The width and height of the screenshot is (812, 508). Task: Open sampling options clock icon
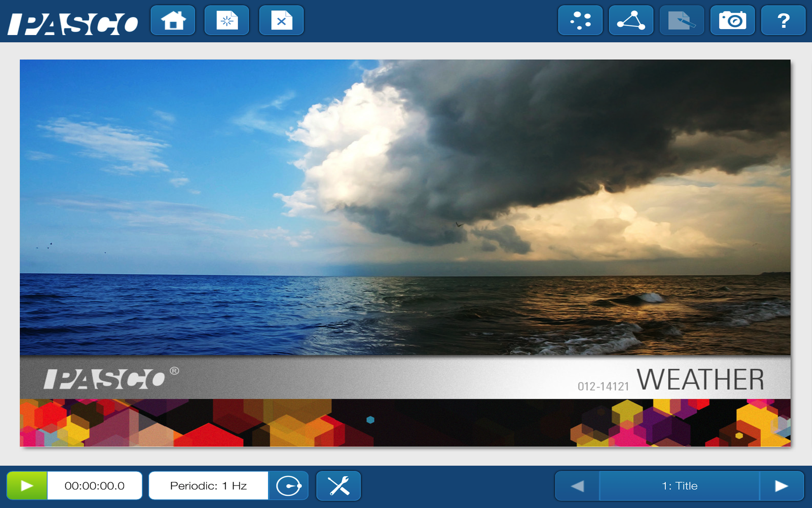pos(288,486)
